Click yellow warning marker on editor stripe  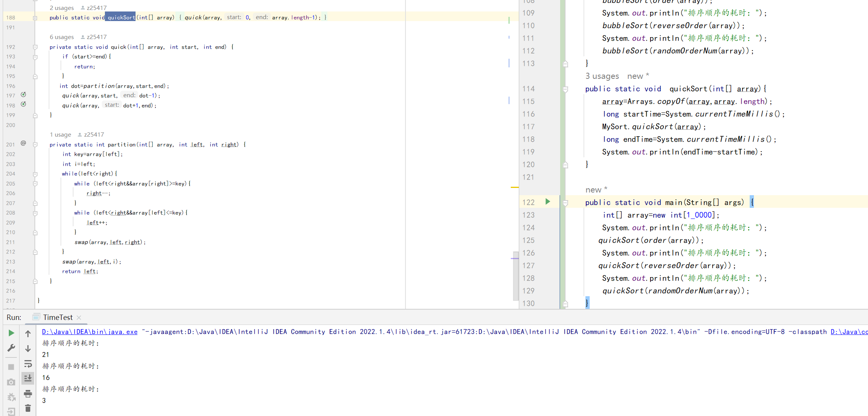click(x=514, y=187)
